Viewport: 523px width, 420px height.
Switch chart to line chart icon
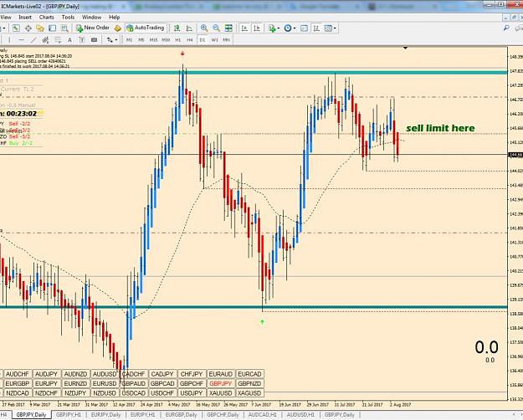(x=189, y=28)
